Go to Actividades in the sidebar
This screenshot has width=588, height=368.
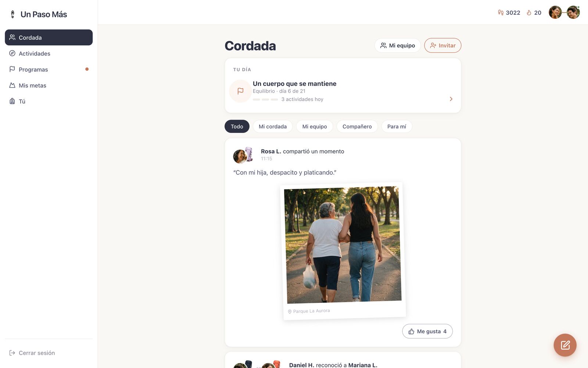click(49, 53)
